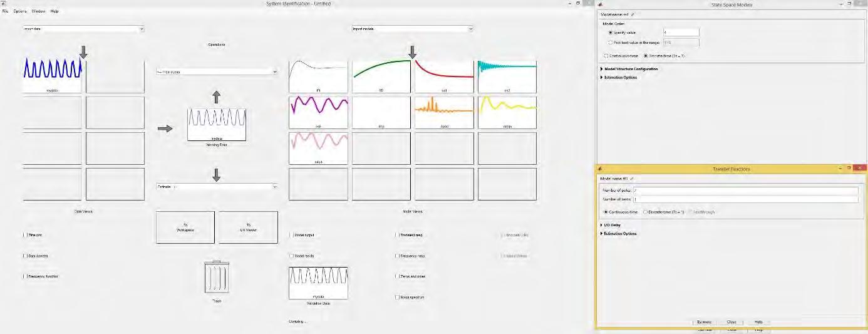This screenshot has width=868, height=334.
Task: Open the Options menu
Action: coord(20,11)
